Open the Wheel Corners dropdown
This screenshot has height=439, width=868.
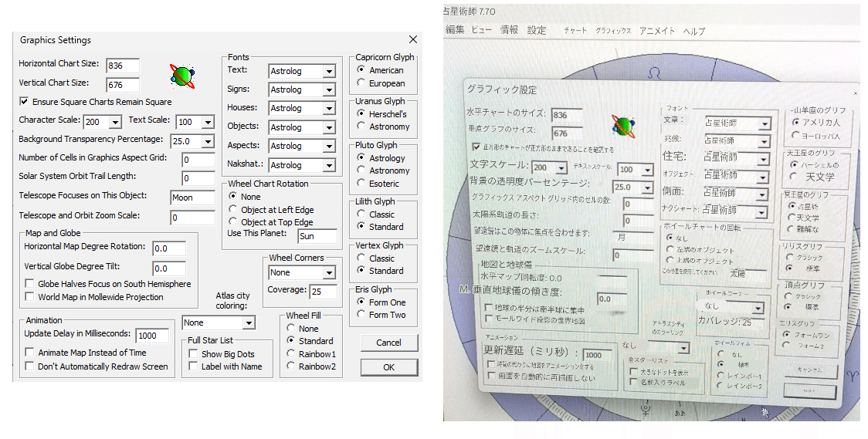tap(329, 272)
